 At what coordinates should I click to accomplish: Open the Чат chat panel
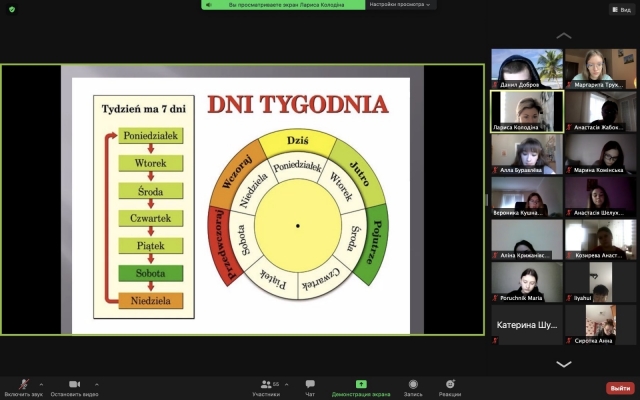(310, 386)
